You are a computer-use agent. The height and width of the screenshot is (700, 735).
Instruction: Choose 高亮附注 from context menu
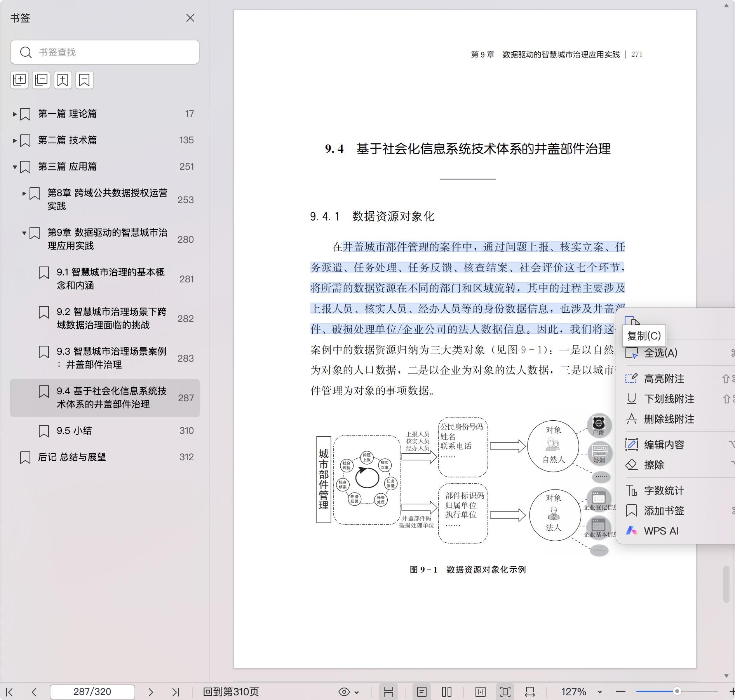(x=664, y=379)
